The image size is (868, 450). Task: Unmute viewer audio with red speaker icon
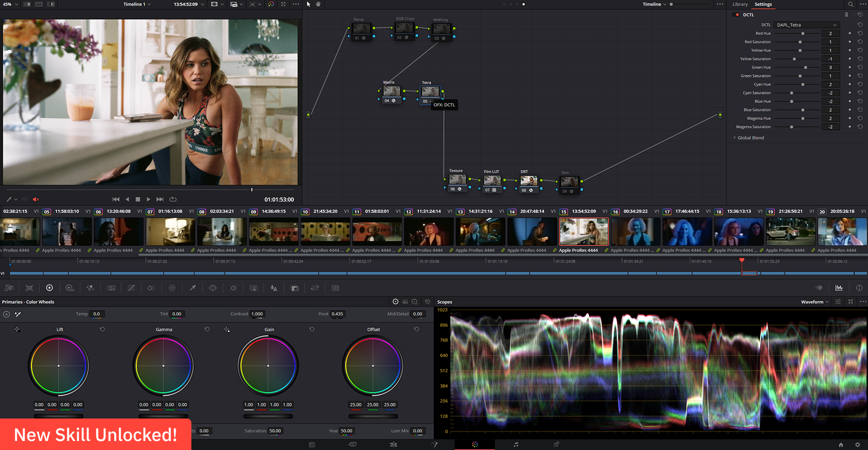point(36,199)
